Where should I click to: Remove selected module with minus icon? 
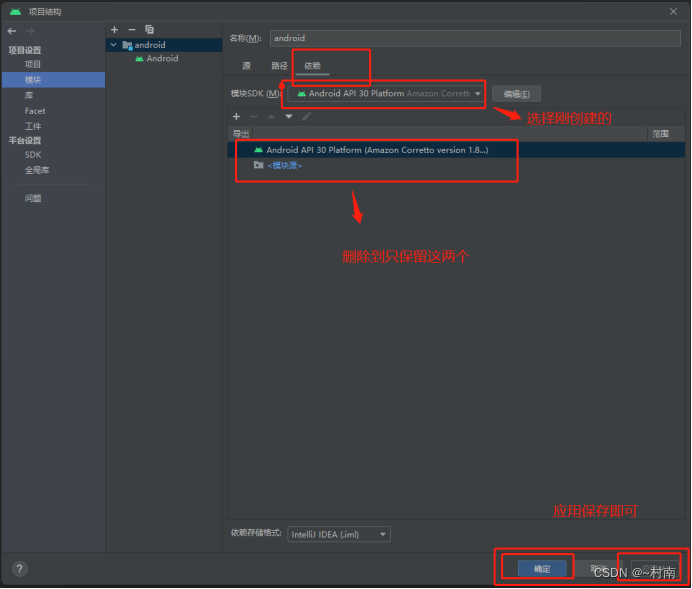coord(132,30)
